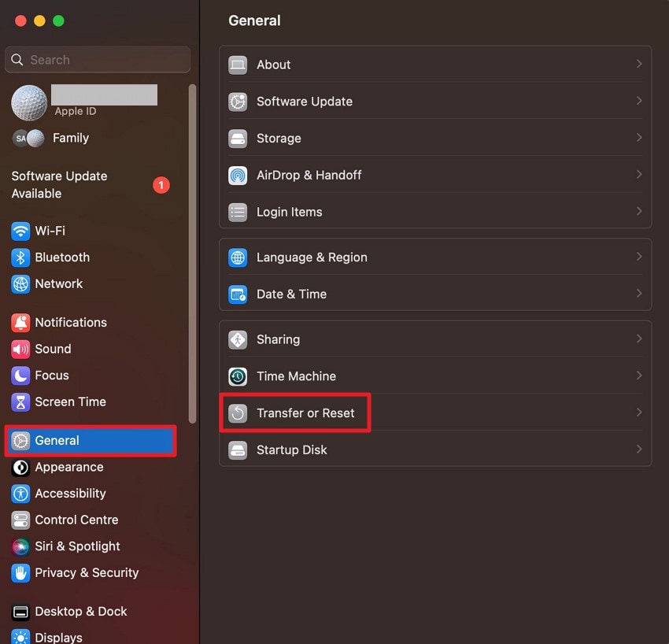Image resolution: width=669 pixels, height=644 pixels.
Task: Click the Storage drive icon
Action: click(238, 139)
